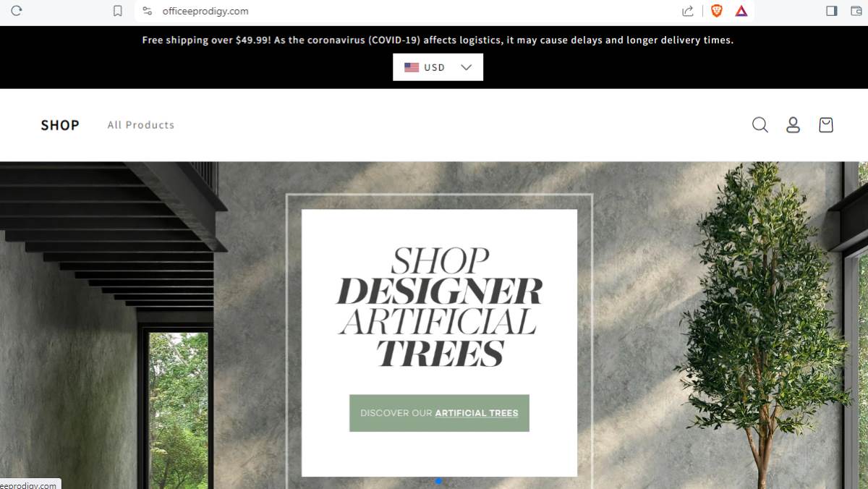Select the blue carousel slide dot

click(438, 481)
